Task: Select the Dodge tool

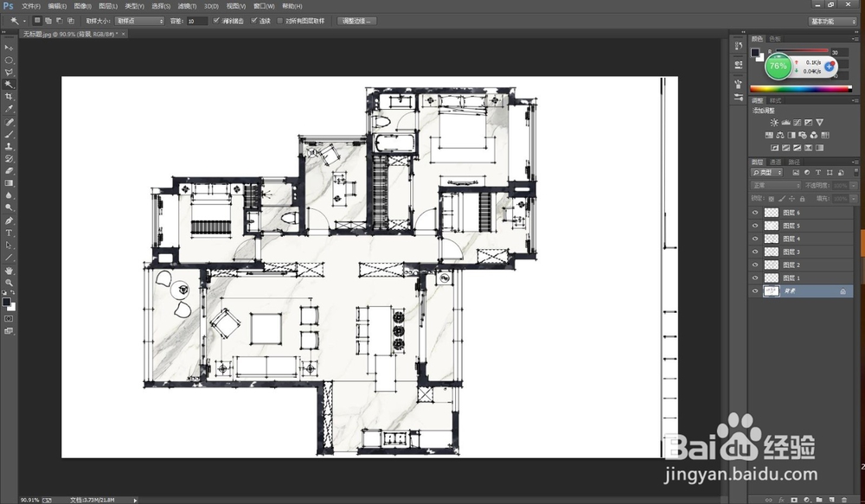Action: 9,207
